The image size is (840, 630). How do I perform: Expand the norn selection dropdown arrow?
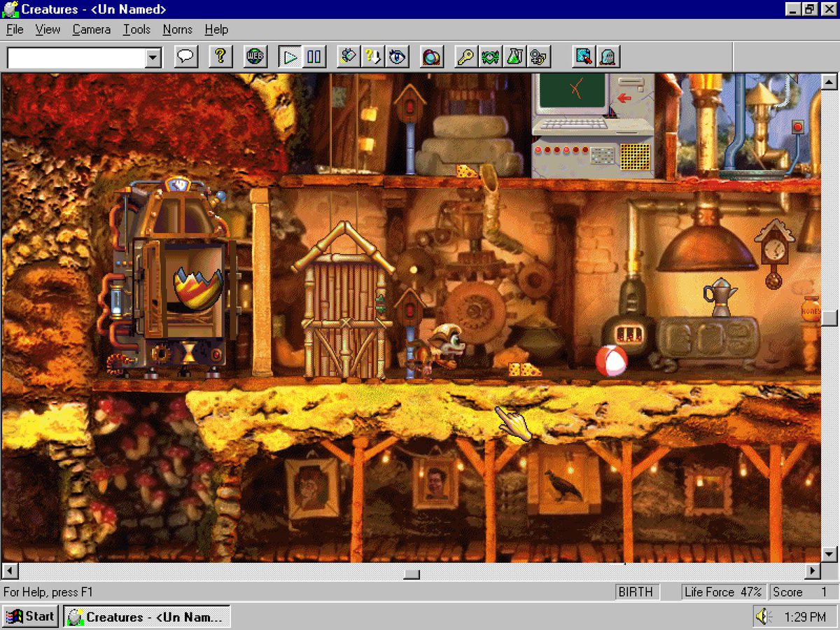click(153, 57)
